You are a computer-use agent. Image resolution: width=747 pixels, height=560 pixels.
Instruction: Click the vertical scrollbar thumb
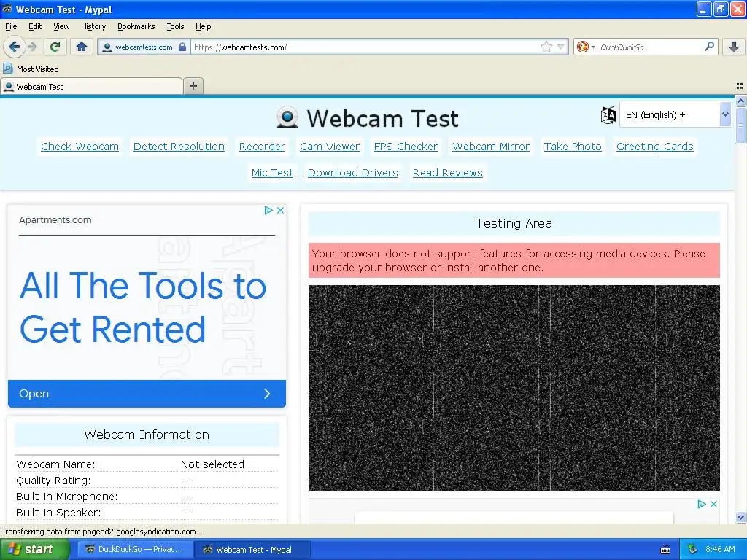(740, 125)
